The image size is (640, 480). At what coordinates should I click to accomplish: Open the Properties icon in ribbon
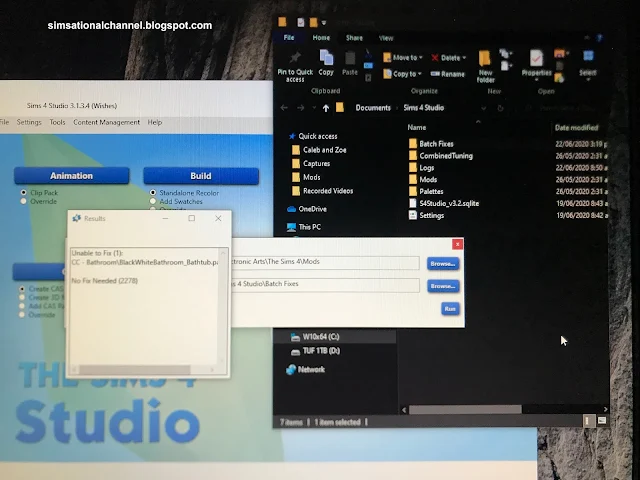click(x=536, y=58)
